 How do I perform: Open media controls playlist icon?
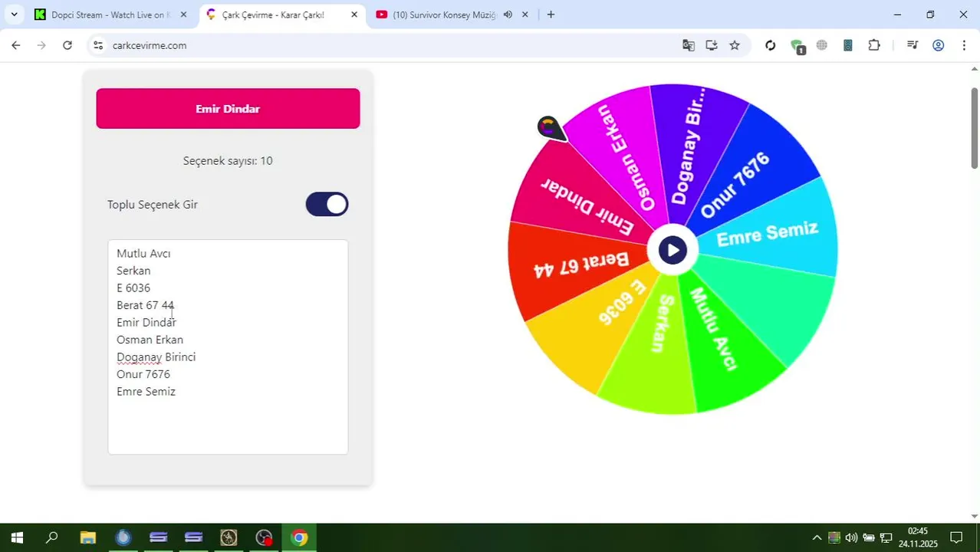click(912, 45)
